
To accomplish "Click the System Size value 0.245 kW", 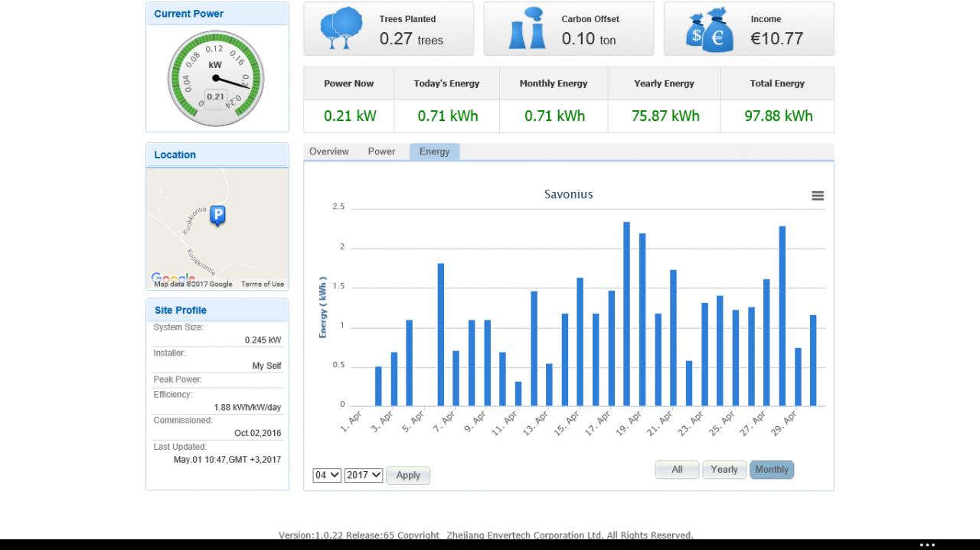I will (x=263, y=340).
